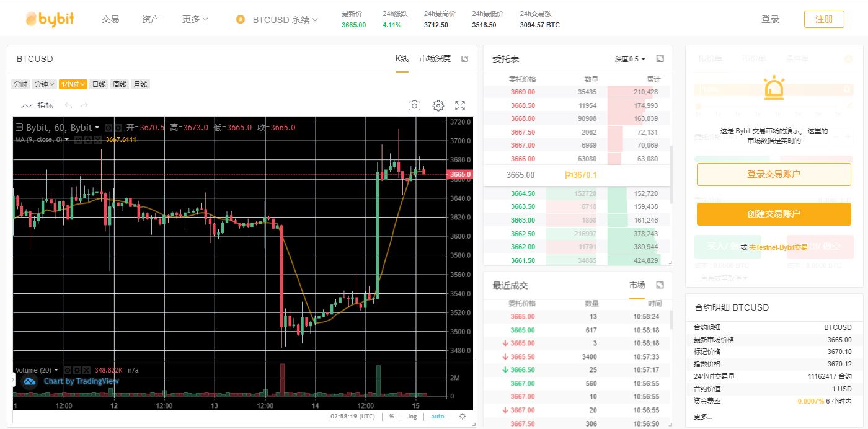Toggle log scale
Screen dimensions: 868x429
pyautogui.click(x=412, y=417)
